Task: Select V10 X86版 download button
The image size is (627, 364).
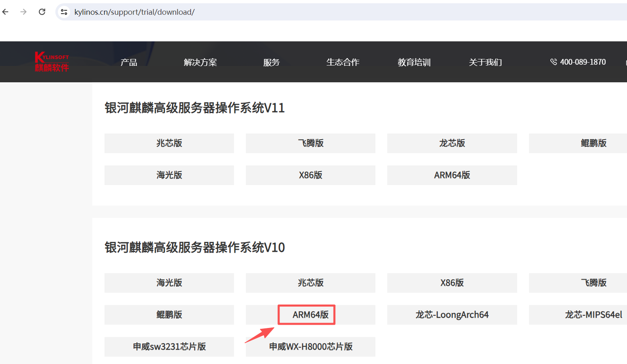Action: coord(452,283)
